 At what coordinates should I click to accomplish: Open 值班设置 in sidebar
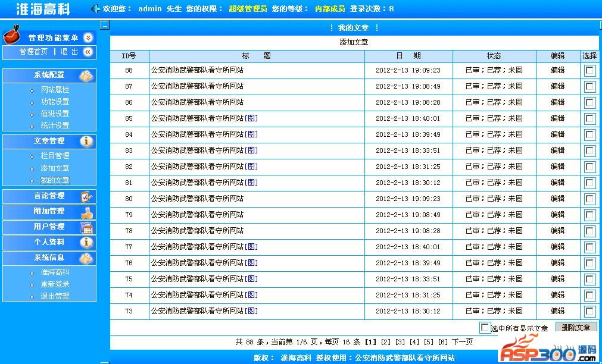coord(55,114)
